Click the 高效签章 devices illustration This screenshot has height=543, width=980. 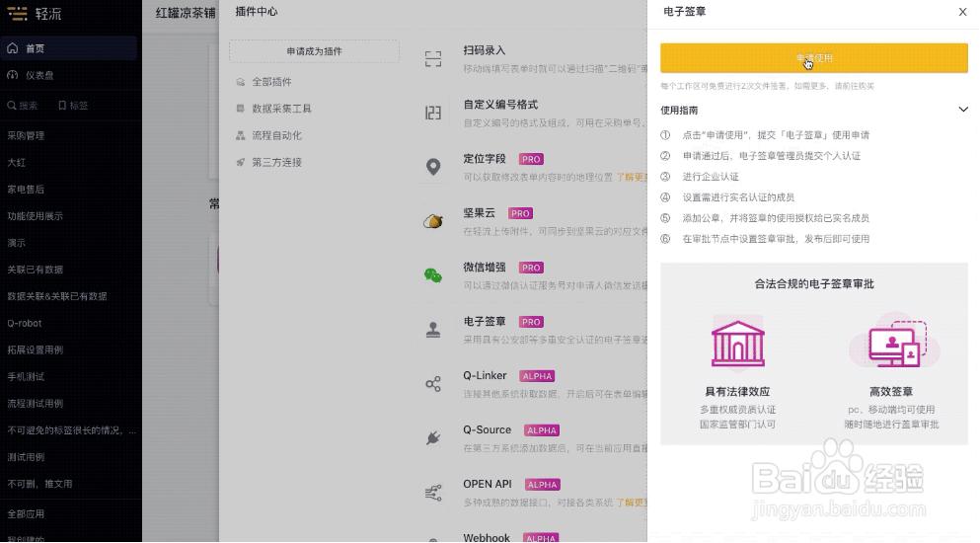click(x=894, y=342)
